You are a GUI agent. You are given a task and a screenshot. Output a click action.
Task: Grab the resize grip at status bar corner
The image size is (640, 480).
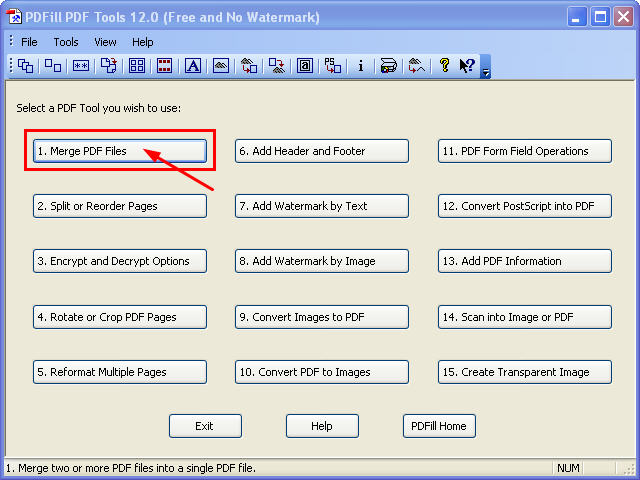tap(630, 469)
